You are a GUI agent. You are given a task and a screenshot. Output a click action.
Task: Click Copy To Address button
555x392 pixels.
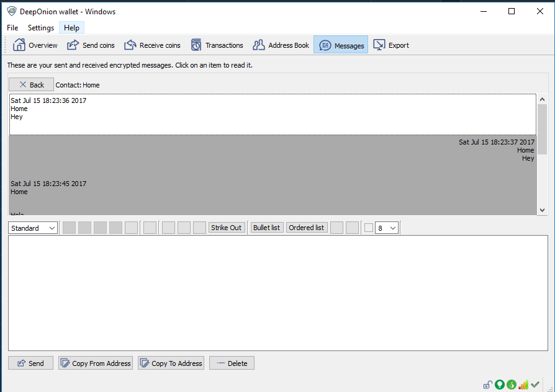coord(171,363)
